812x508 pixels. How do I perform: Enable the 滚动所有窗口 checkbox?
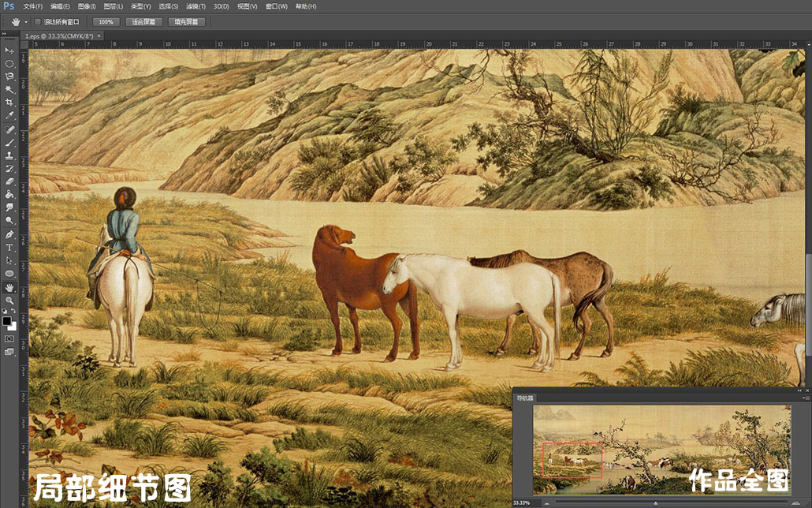point(37,22)
